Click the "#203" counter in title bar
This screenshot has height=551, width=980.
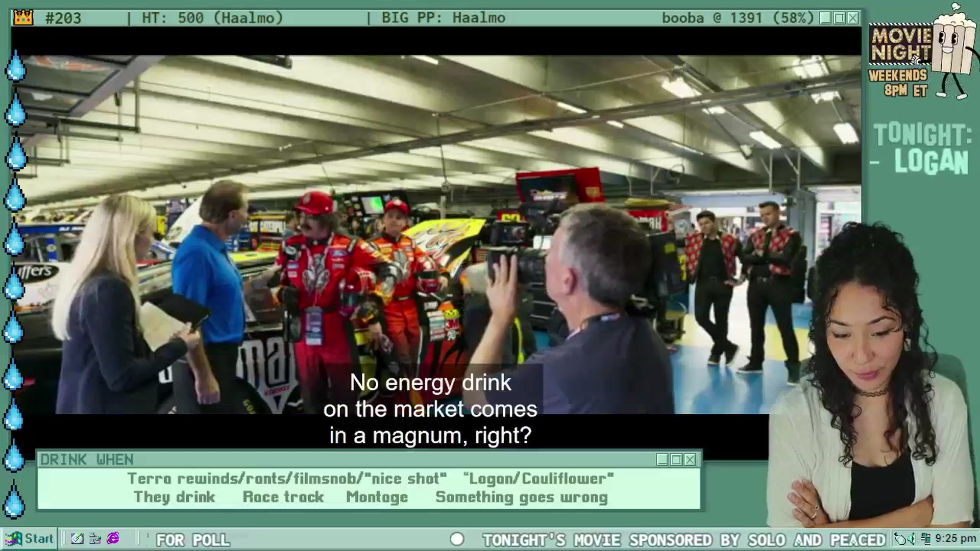(63, 18)
